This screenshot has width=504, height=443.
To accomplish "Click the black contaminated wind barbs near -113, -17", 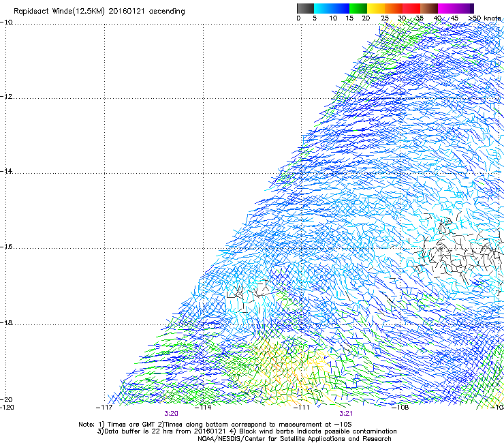I will coord(249,294).
